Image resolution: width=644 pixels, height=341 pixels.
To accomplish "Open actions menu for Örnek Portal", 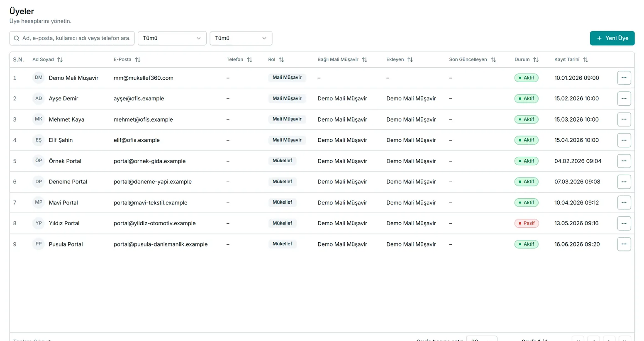I will (624, 161).
